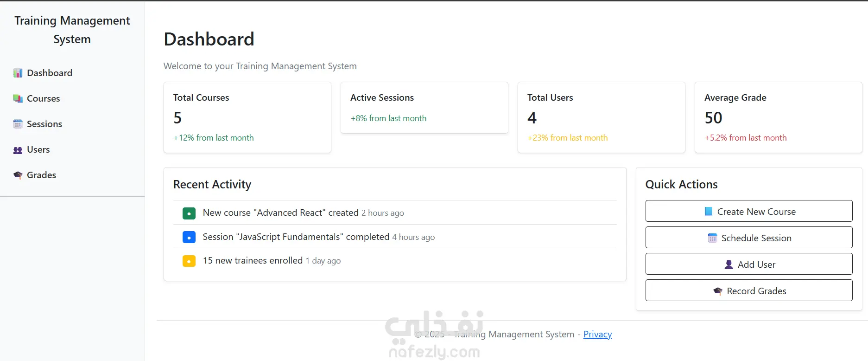This screenshot has height=361, width=868.
Task: Click the Add User quick action
Action: [x=748, y=264]
